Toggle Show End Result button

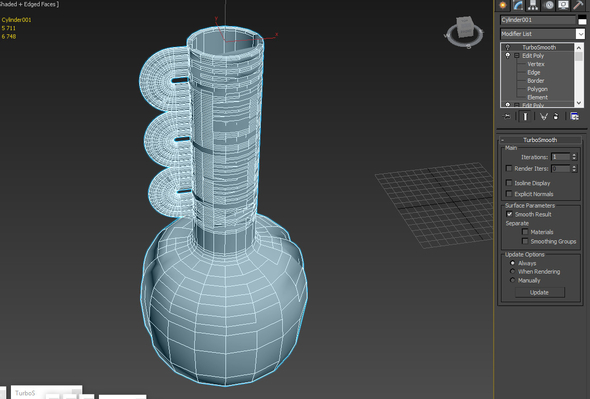pyautogui.click(x=525, y=116)
